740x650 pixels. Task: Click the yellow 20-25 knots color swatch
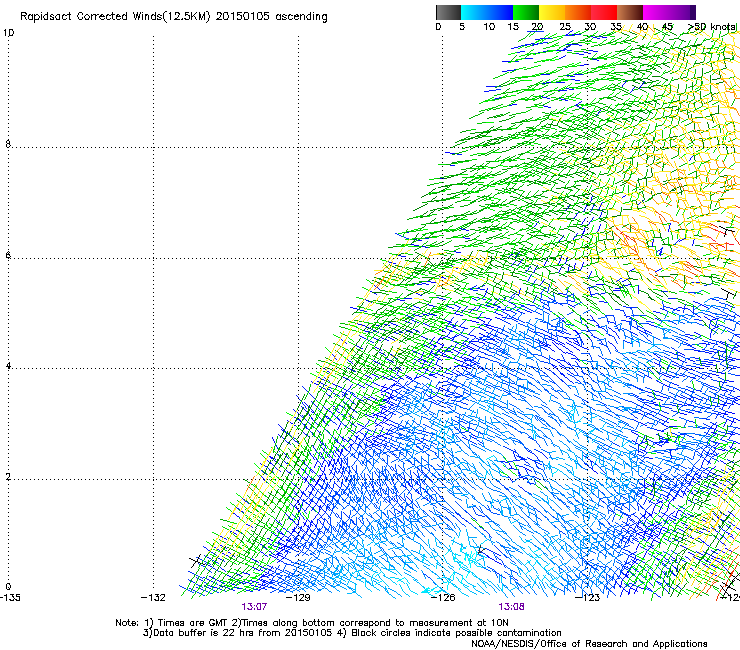pos(552,12)
